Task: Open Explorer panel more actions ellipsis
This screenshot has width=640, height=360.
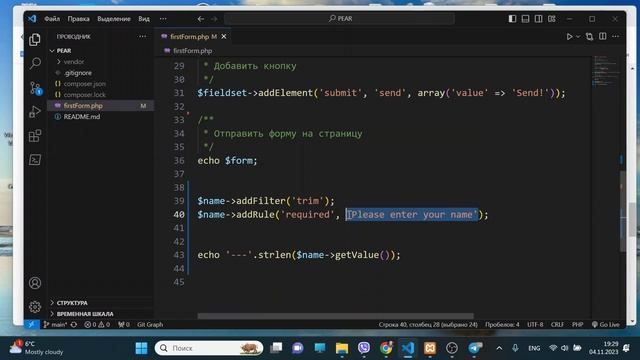Action: click(x=142, y=36)
